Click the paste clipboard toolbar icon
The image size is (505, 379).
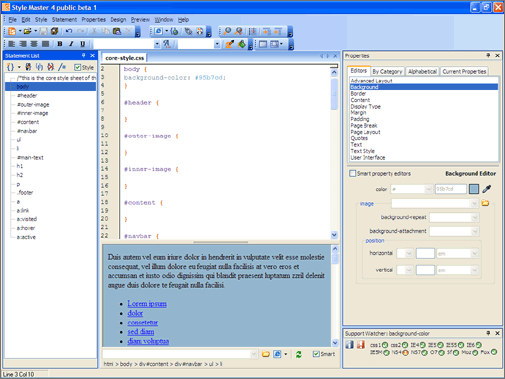tap(117, 31)
